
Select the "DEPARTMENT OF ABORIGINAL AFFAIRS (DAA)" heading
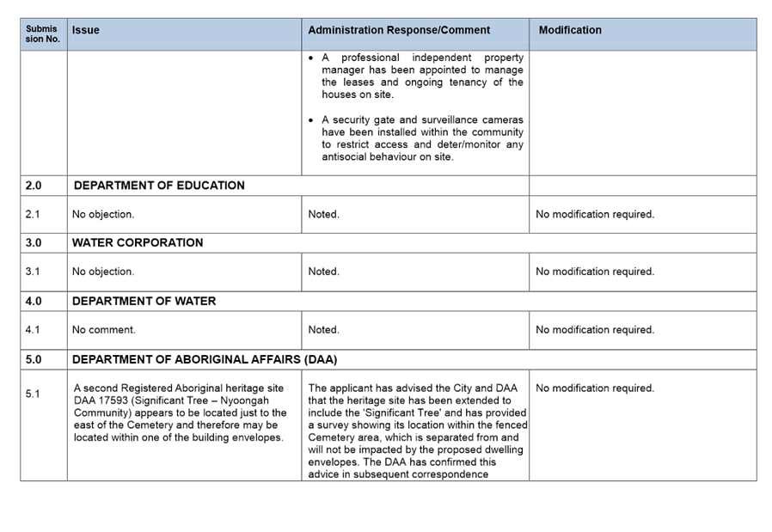(x=205, y=359)
